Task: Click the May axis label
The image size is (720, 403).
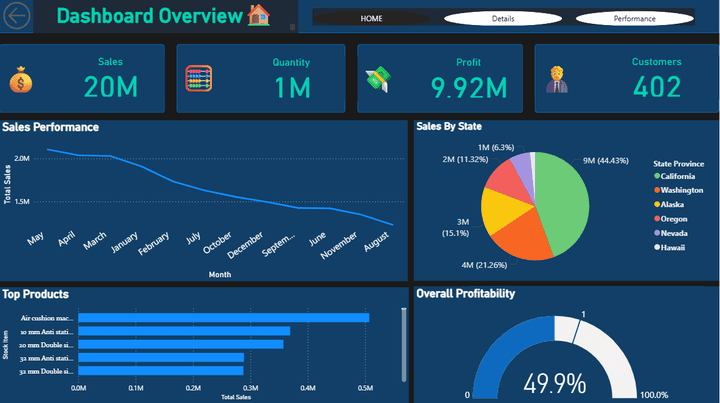Action: [x=35, y=238]
